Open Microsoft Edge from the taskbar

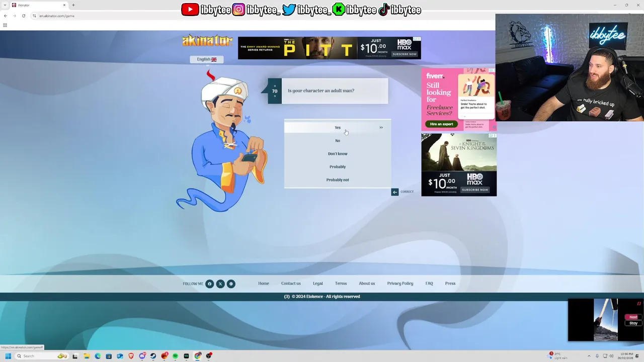point(98,356)
